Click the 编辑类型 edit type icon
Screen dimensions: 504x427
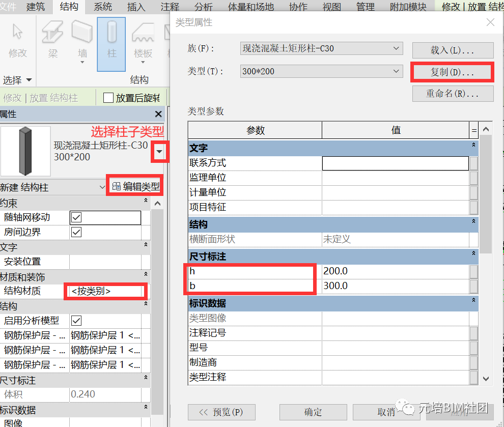point(116,187)
